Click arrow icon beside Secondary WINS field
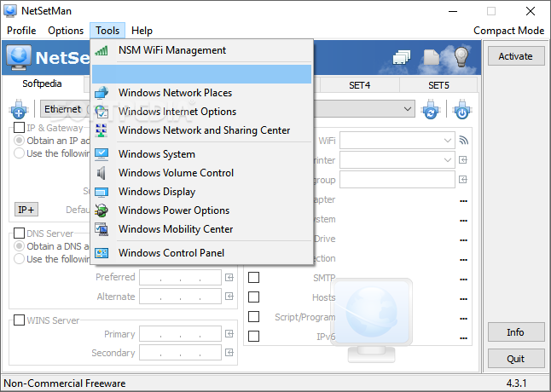 click(x=229, y=352)
